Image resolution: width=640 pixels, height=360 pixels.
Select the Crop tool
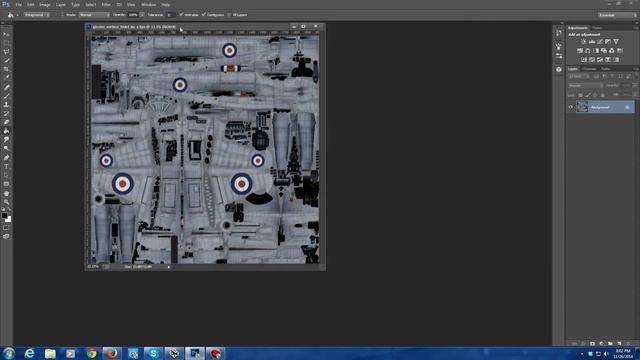[x=6, y=69]
